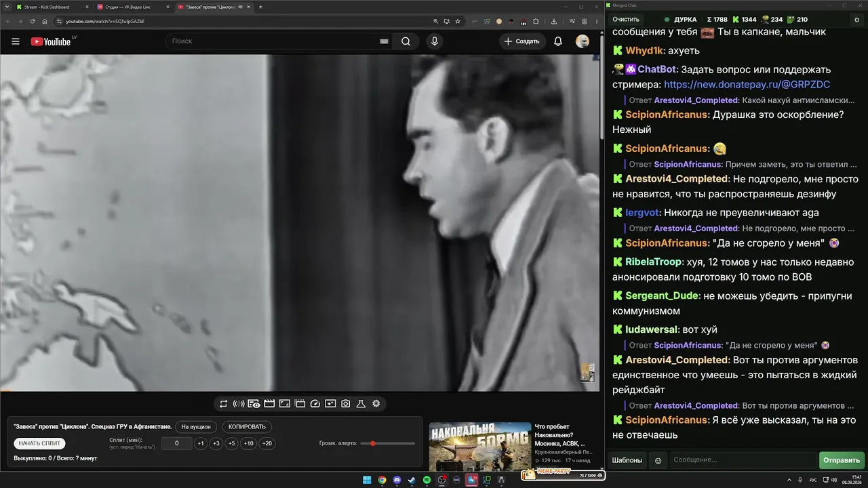
Task: Add +3 minutes to the split
Action: tap(216, 443)
